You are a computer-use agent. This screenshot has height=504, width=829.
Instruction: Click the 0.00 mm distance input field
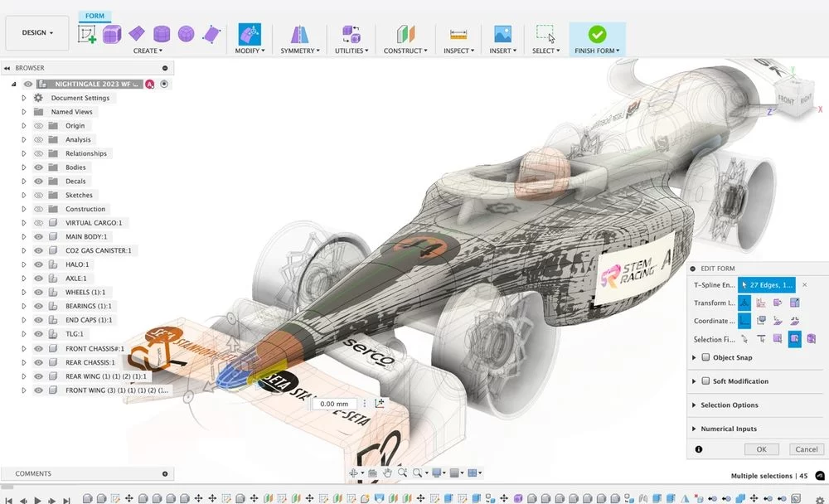coord(334,404)
